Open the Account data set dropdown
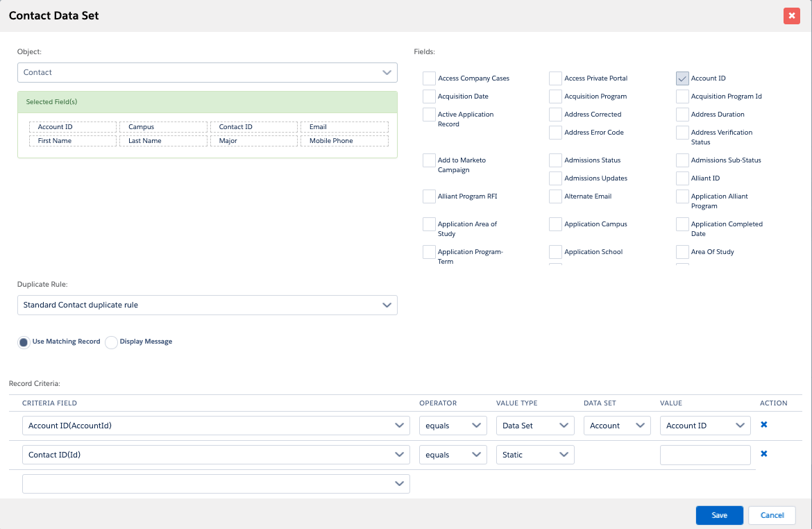Screen dimensions: 812x529 click(617, 426)
